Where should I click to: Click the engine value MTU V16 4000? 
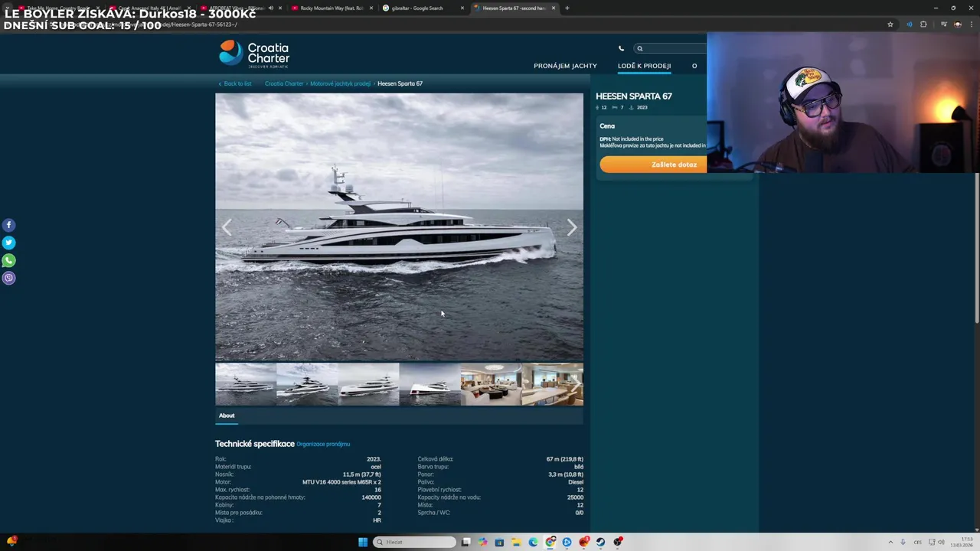[341, 482]
